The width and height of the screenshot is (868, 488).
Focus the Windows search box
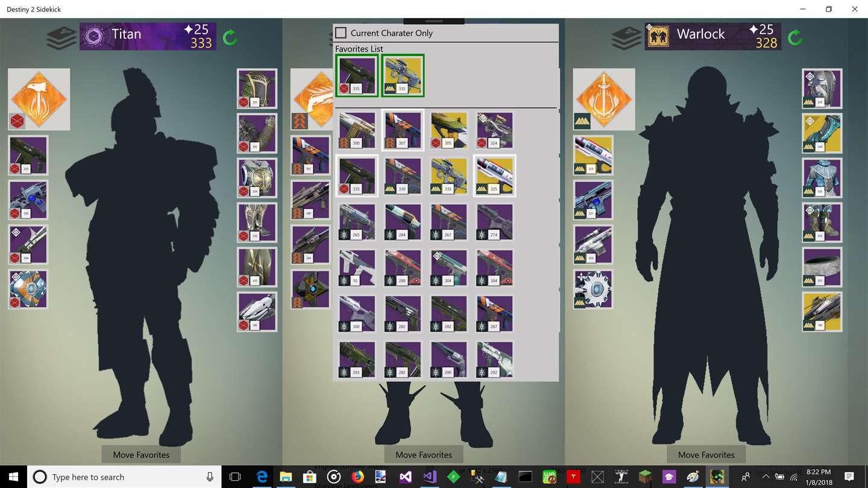point(124,477)
